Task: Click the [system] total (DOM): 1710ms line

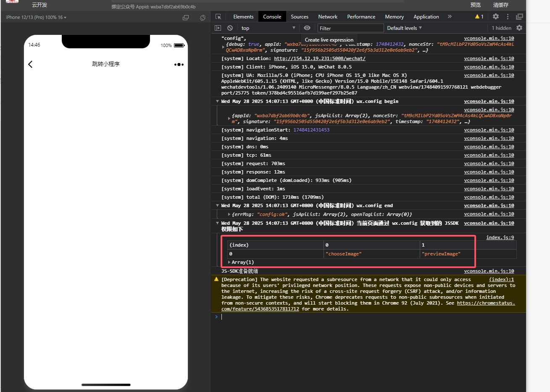Action: tap(272, 197)
